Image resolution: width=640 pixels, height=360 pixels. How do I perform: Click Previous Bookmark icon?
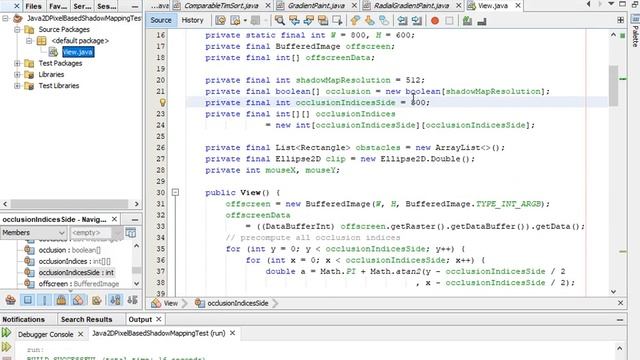click(x=355, y=20)
